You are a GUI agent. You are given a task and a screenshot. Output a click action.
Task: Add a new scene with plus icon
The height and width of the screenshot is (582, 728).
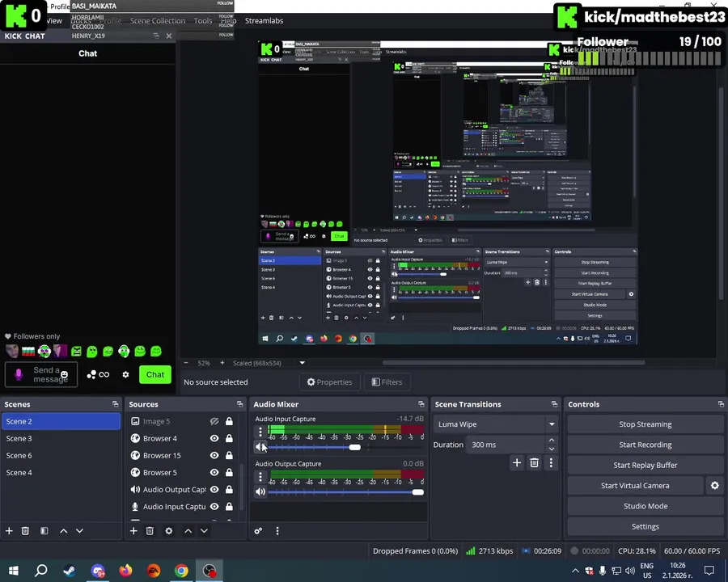(9, 530)
